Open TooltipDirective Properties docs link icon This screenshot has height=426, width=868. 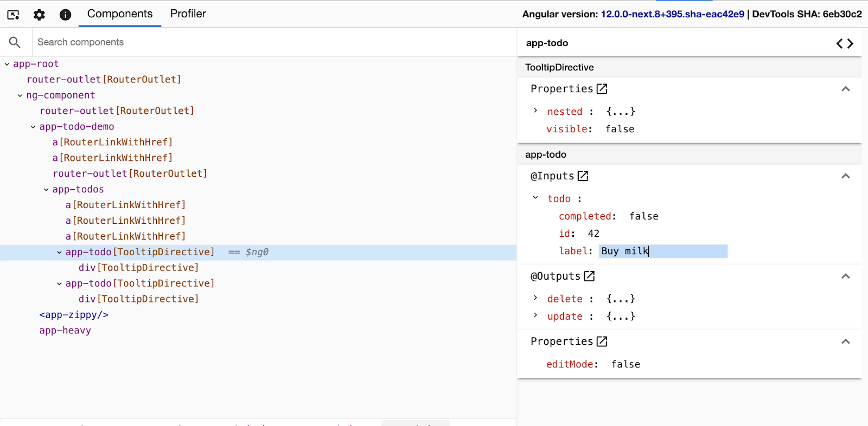602,89
